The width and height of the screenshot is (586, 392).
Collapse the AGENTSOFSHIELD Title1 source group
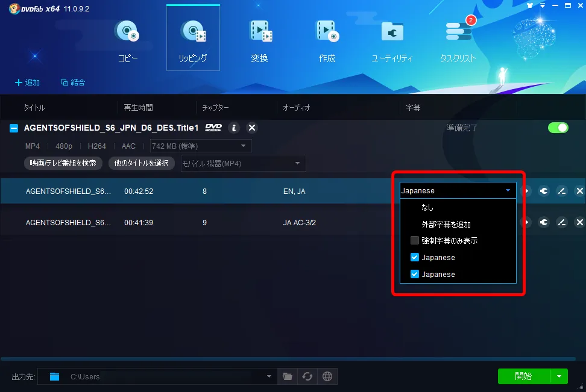coord(14,128)
